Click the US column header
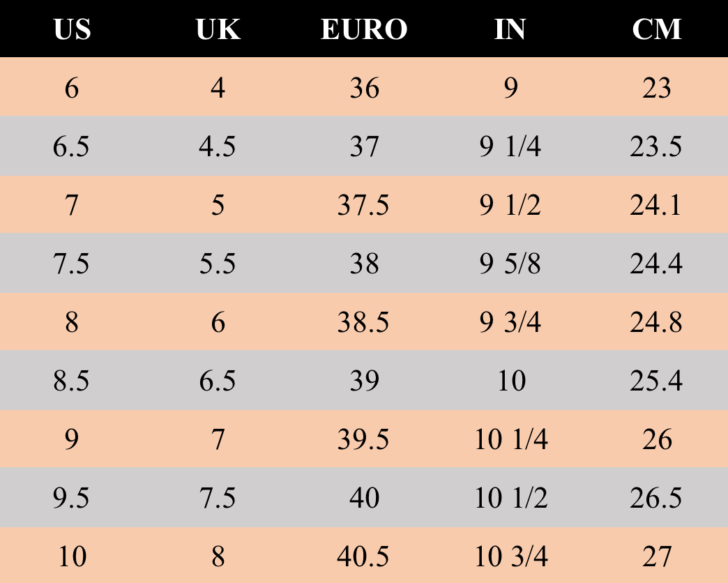The image size is (728, 583). click(x=72, y=29)
